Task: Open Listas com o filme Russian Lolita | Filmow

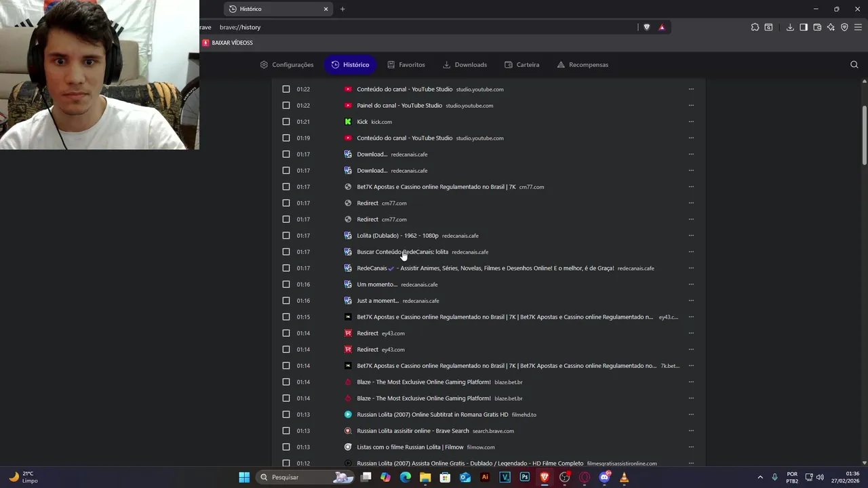Action: point(410,447)
